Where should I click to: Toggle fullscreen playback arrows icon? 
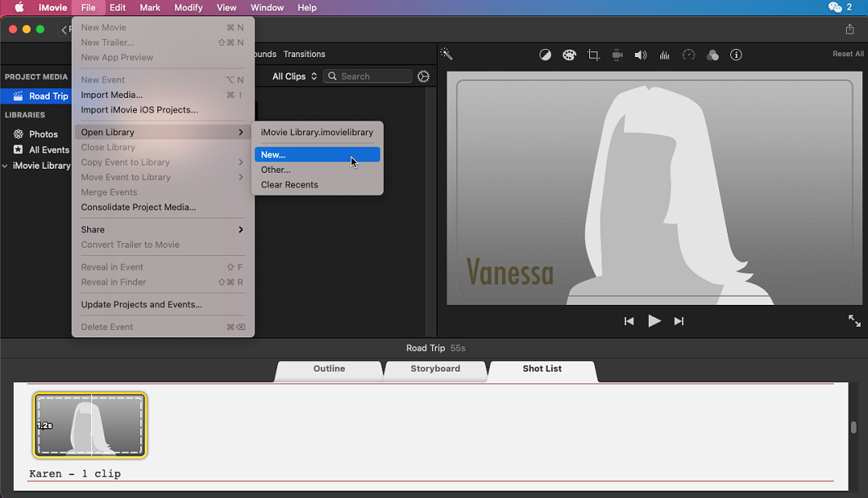(854, 321)
